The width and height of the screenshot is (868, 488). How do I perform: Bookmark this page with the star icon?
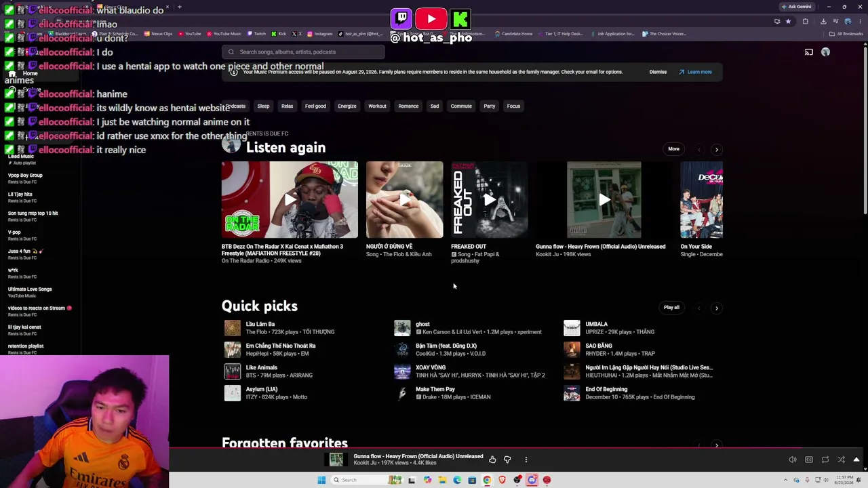pyautogui.click(x=788, y=22)
